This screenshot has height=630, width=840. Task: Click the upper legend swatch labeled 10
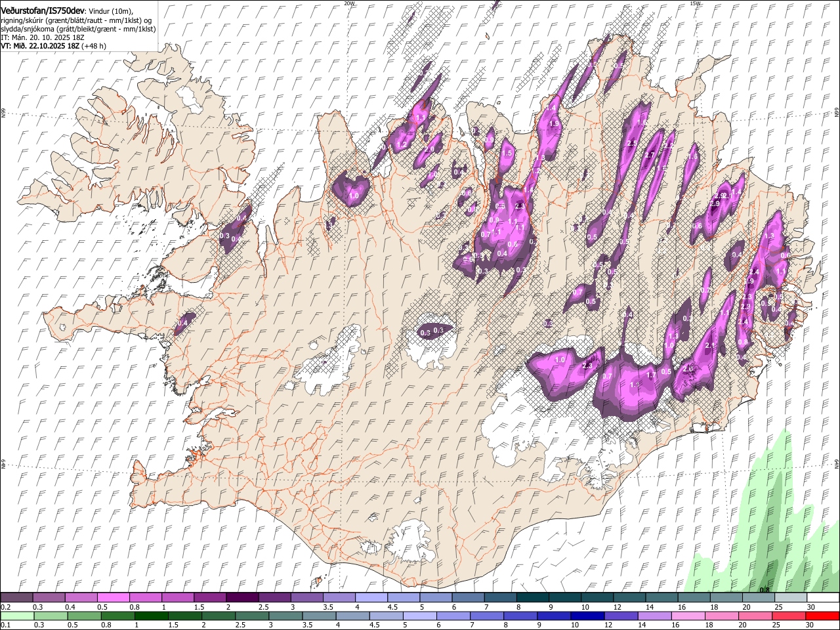click(596, 598)
